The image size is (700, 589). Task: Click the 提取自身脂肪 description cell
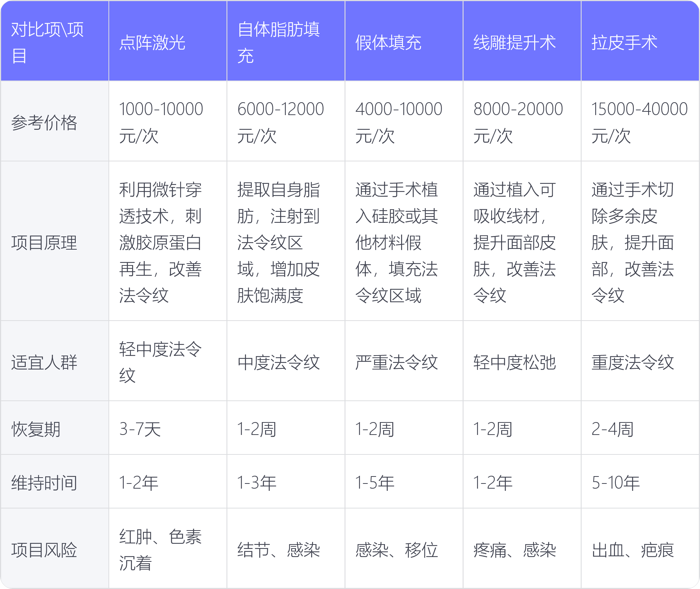coord(286,241)
